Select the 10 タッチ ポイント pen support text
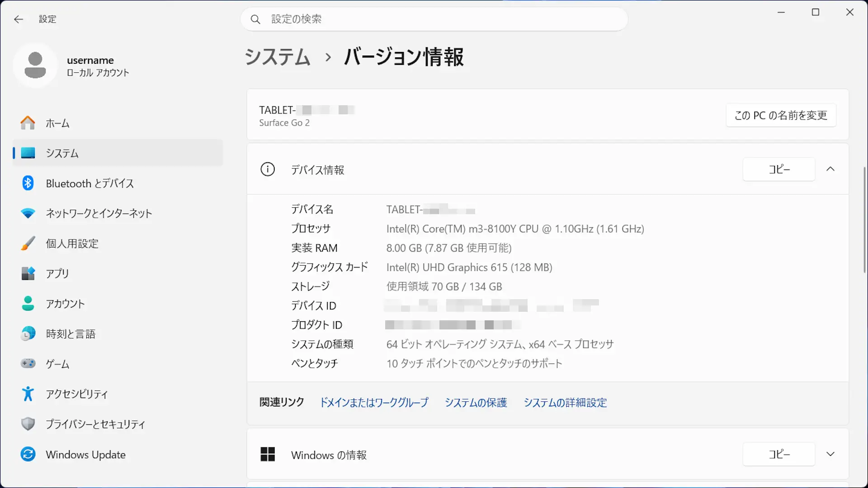The image size is (868, 488). click(x=474, y=363)
